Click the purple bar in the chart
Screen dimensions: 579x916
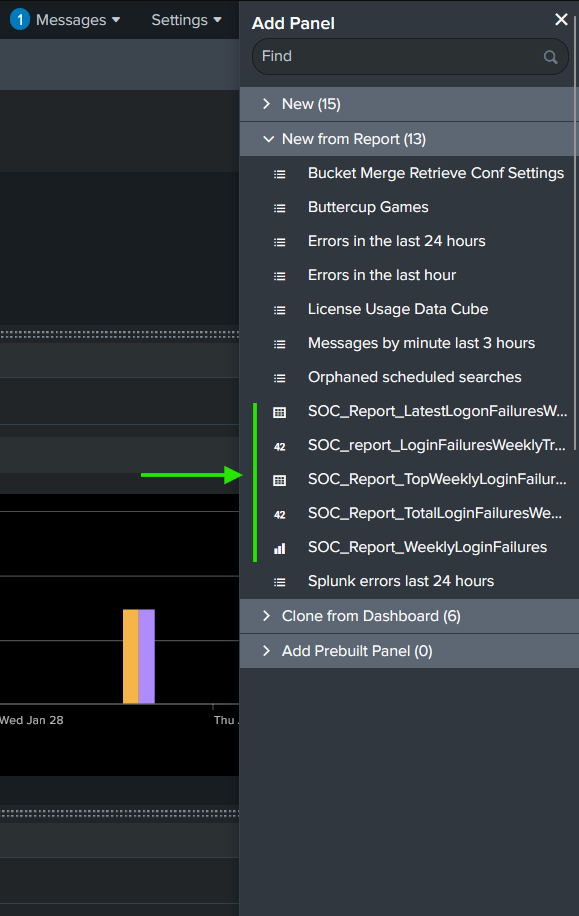coord(147,656)
